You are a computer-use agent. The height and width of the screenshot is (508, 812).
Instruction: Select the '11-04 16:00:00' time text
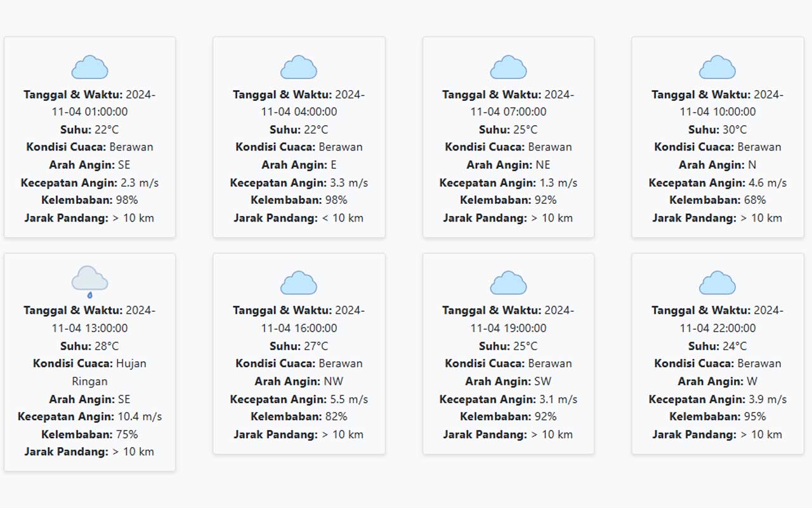click(299, 328)
